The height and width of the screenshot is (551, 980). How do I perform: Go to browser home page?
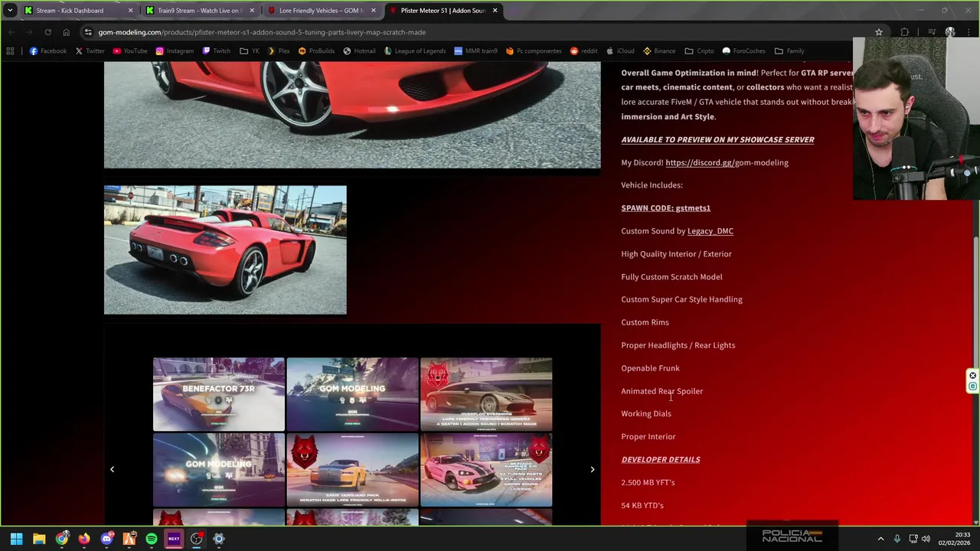[66, 32]
